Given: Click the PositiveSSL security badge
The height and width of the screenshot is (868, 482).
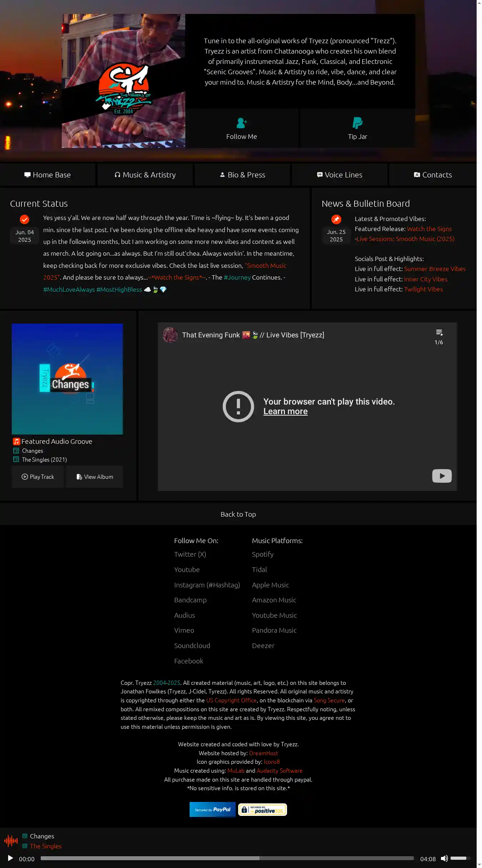Looking at the screenshot, I should coord(262,809).
